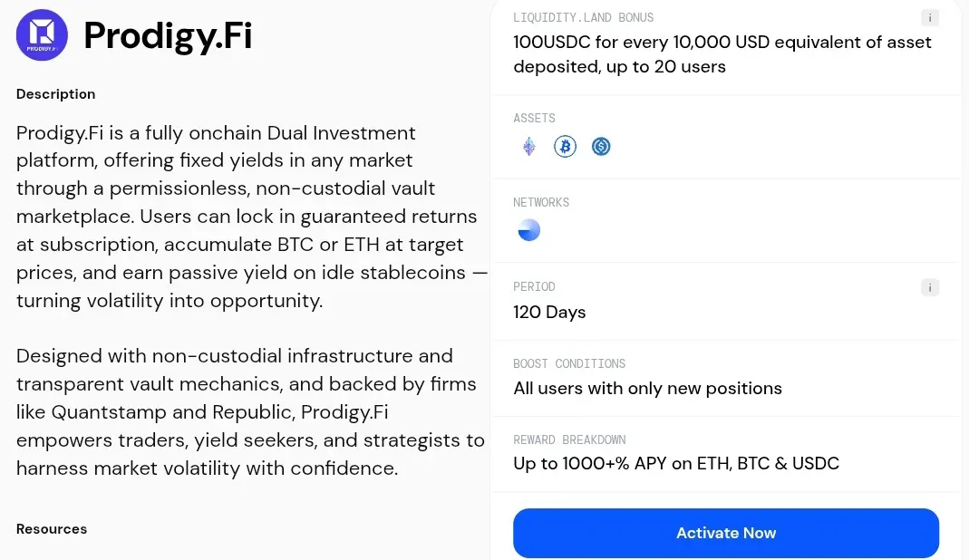Click the Prodigy.Fi title heading
This screenshot has height=560, width=969.
click(168, 35)
